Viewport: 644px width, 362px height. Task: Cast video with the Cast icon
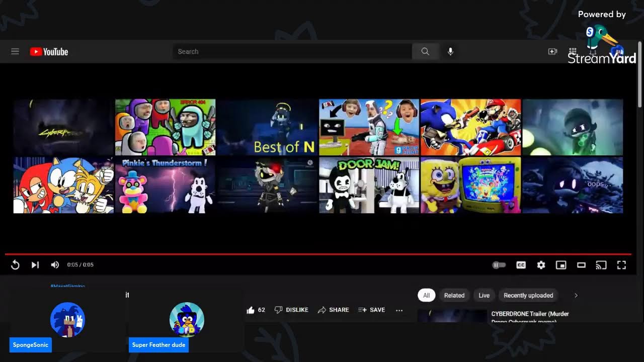click(x=601, y=265)
